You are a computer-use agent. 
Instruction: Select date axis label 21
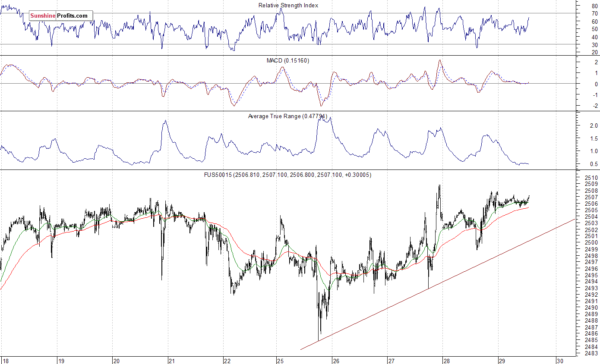[172, 360]
